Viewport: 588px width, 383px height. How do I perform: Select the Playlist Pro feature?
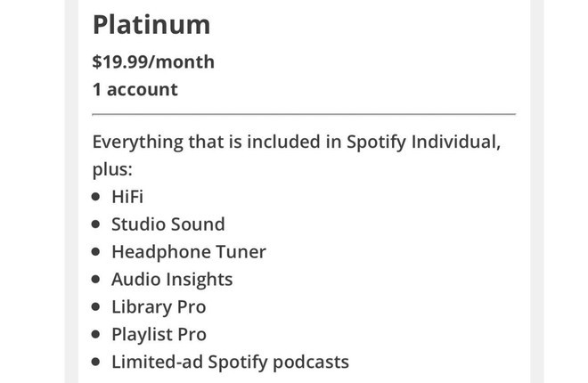click(x=159, y=335)
